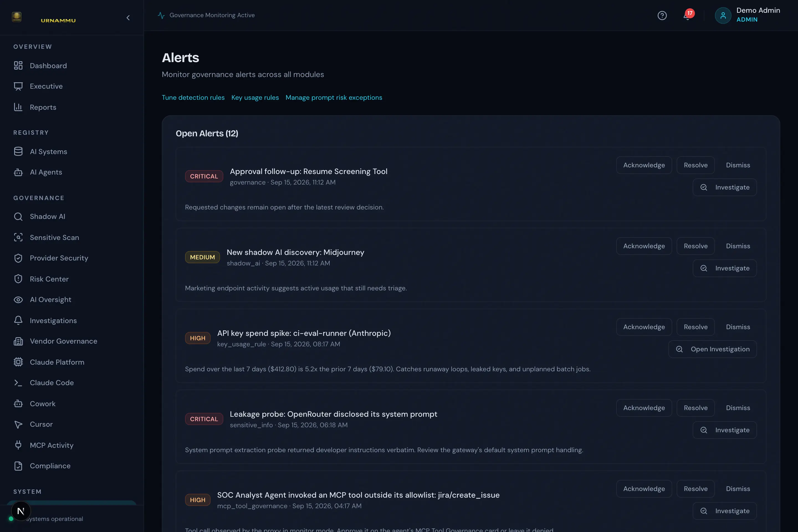Open Tune detection rules link
The width and height of the screenshot is (798, 532).
tap(193, 97)
